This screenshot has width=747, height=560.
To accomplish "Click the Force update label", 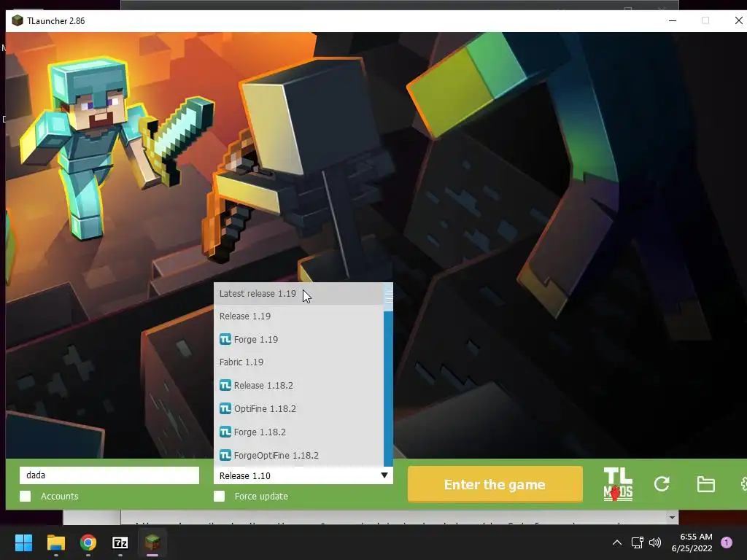I will (261, 496).
